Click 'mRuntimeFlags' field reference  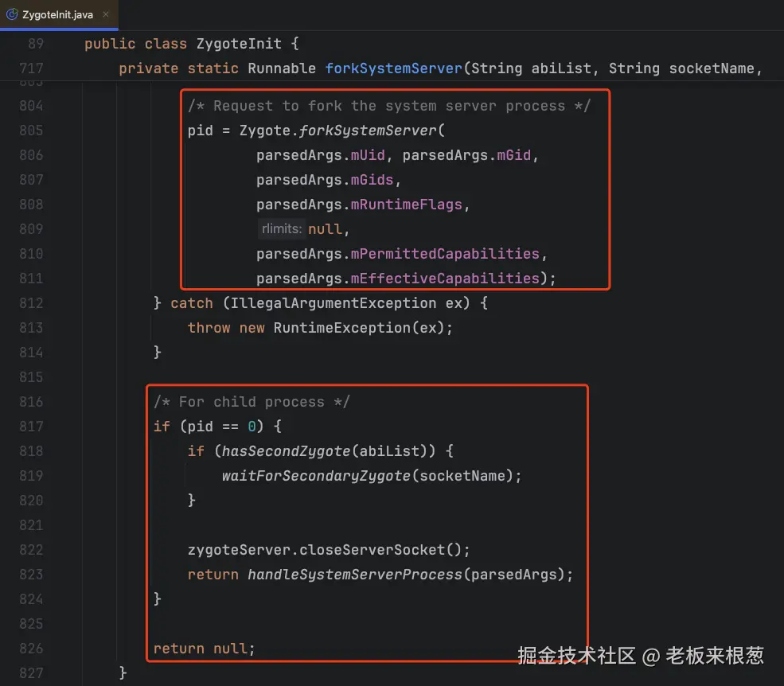coord(406,205)
